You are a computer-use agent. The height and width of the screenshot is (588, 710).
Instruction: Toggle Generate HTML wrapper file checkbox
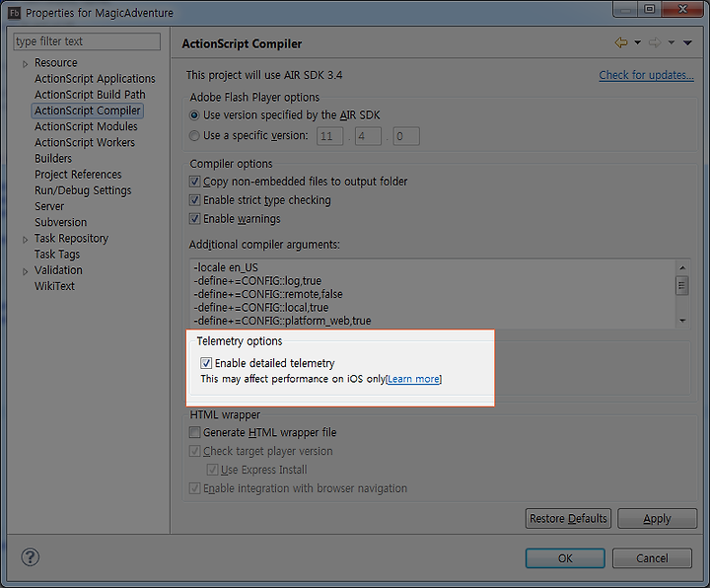pos(194,432)
